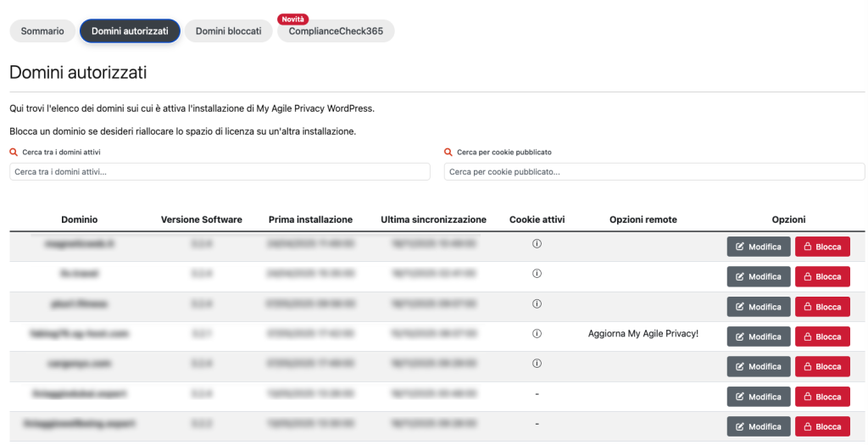868x445 pixels.
Task: Switch to the Sommario tab
Action: pos(42,31)
